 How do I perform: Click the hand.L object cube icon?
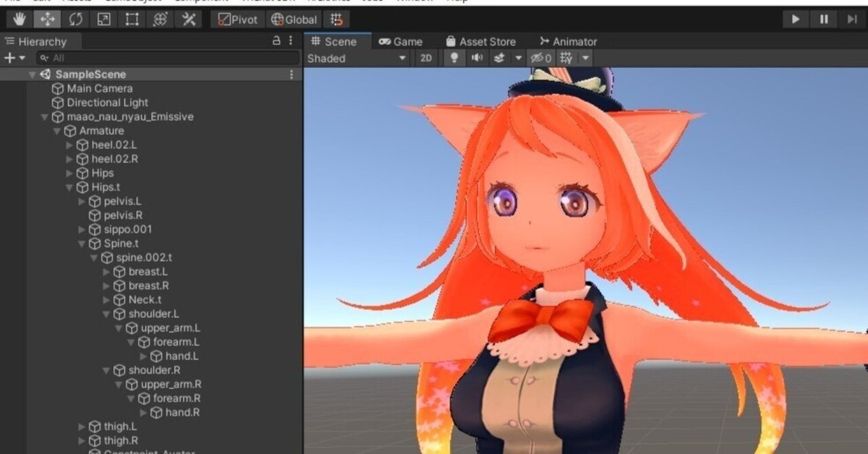(x=156, y=356)
